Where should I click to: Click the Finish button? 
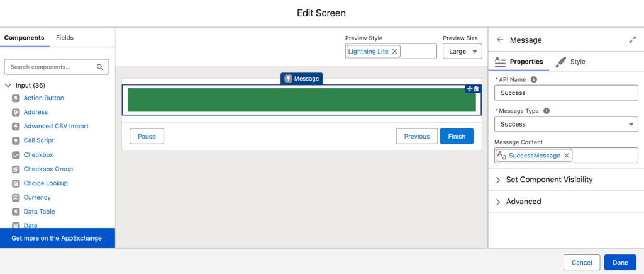pos(457,137)
